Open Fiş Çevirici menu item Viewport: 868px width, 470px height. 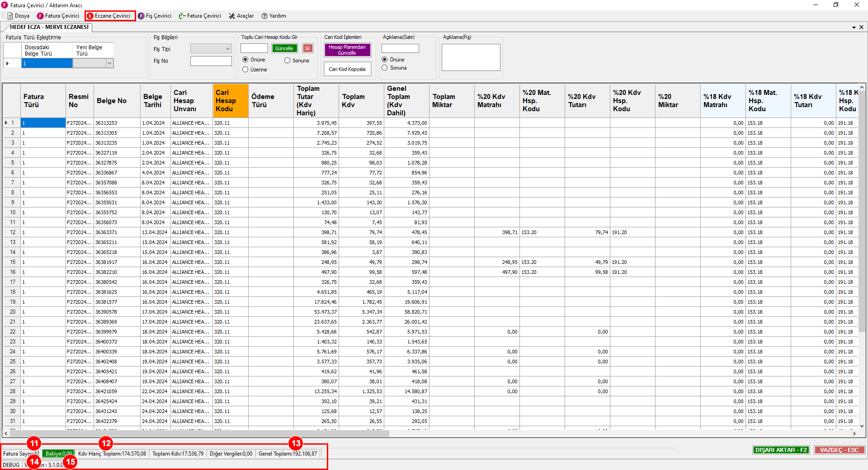pyautogui.click(x=155, y=16)
